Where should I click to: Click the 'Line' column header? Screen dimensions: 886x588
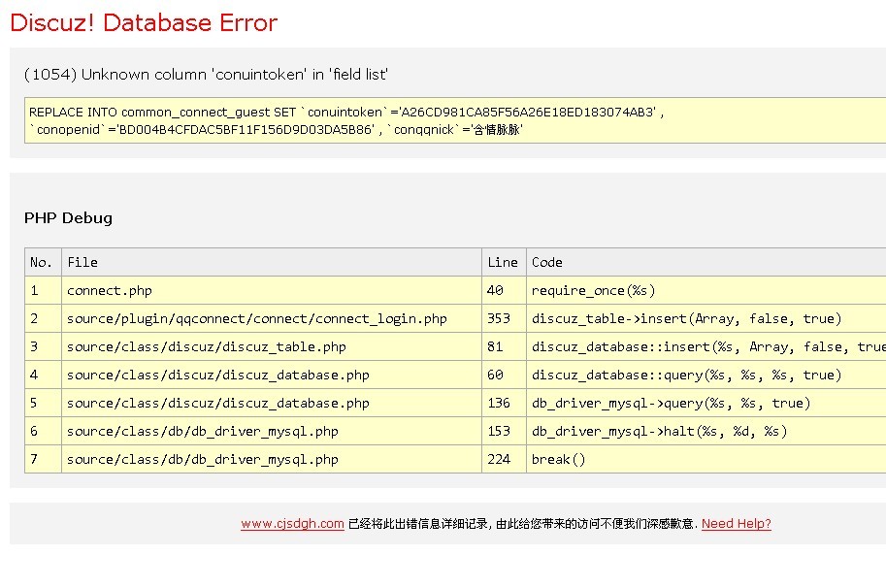click(x=504, y=262)
